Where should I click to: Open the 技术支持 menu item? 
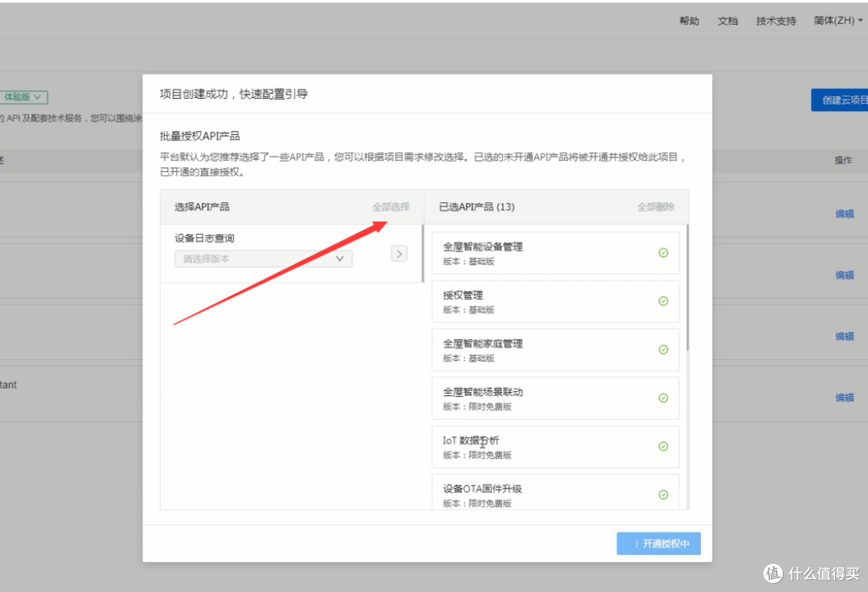click(x=776, y=21)
